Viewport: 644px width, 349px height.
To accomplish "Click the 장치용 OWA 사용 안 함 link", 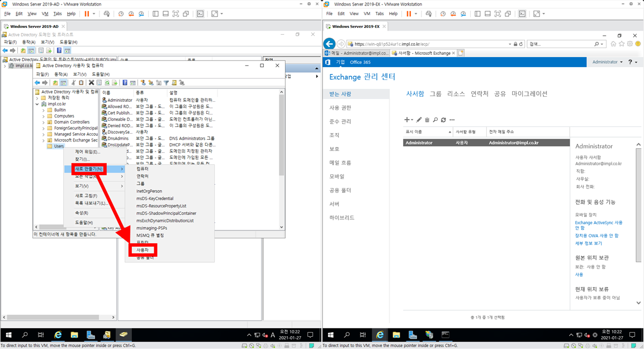I will pos(597,236).
